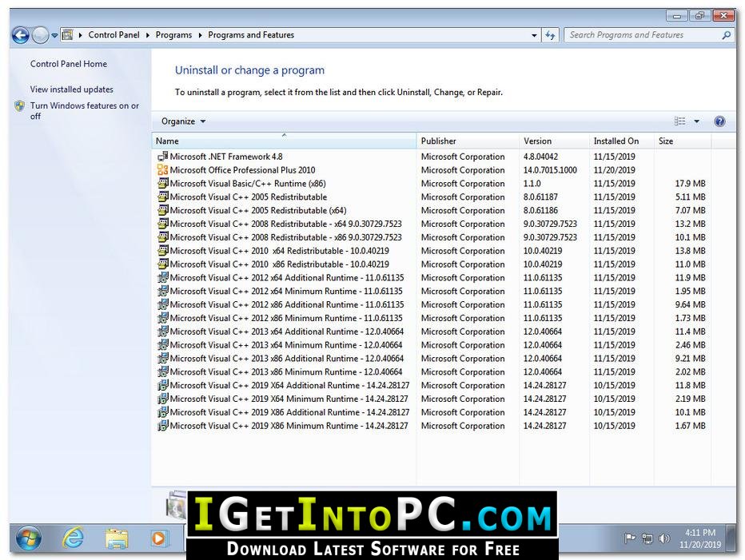Click version 14.0.7015.1000 of Office 2010
This screenshot has height=560, width=745.
[x=550, y=169]
